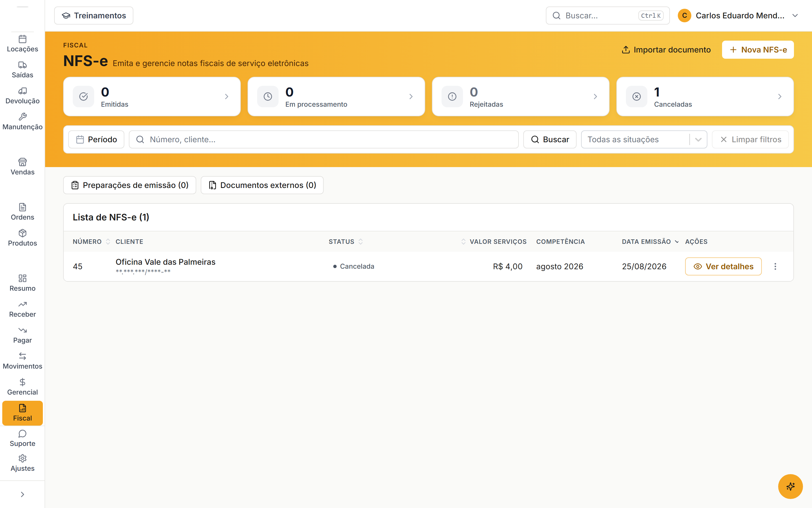This screenshot has height=508, width=812.
Task: Sort table by Valor Serviços column
Action: tap(494, 242)
